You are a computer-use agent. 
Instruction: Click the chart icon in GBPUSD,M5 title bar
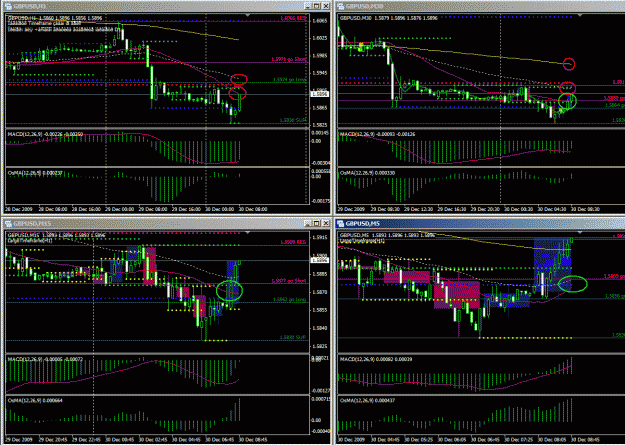click(341, 224)
